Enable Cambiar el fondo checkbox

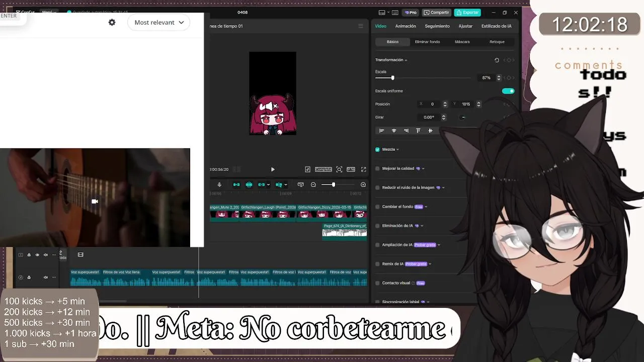point(377,207)
